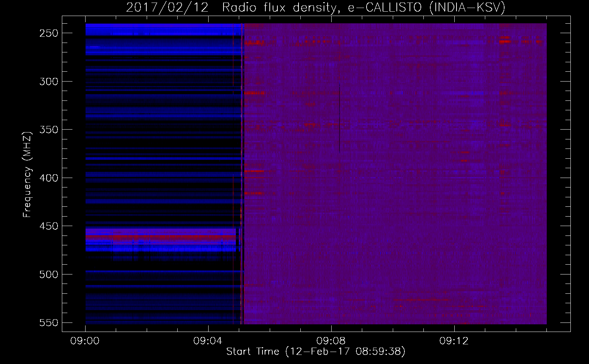
Task: Click the plot title 'Radio flux density, e-CALLISTO (INDIA-KSV)'
Action: (364, 8)
